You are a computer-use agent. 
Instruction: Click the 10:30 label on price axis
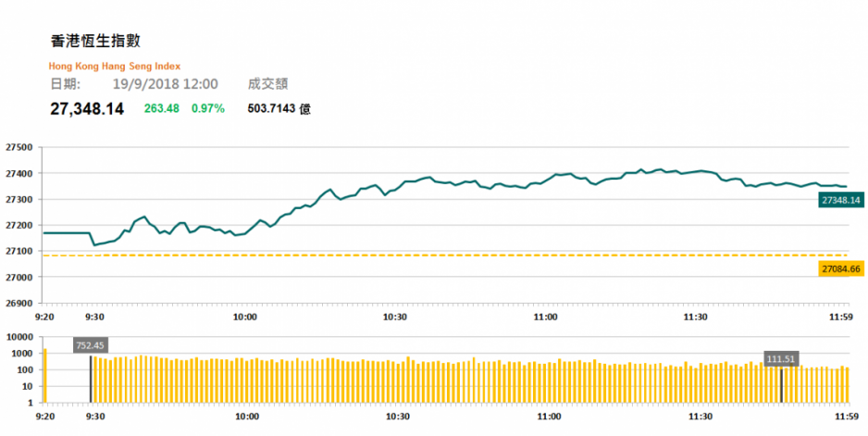395,317
